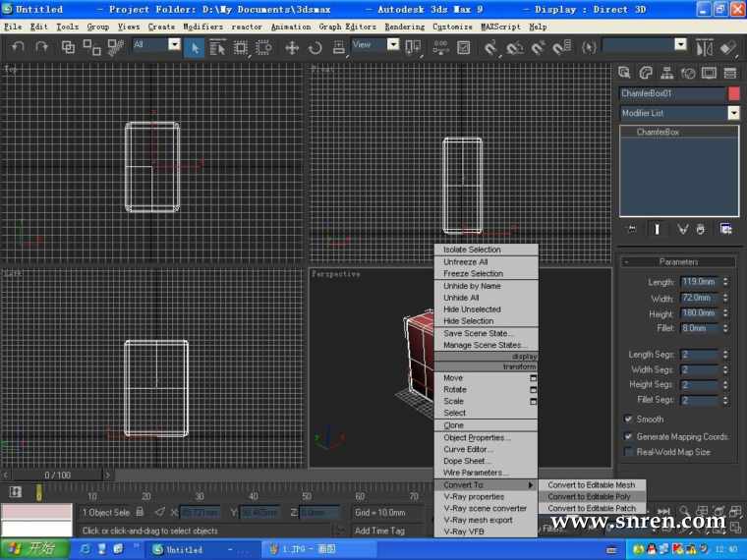This screenshot has height=560, width=747.
Task: Open the Modifiers menu
Action: (x=202, y=28)
